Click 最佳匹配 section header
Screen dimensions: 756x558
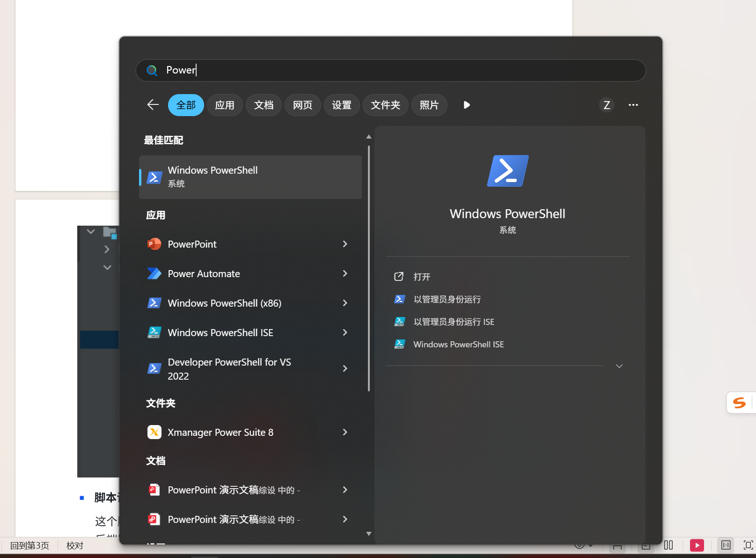click(x=163, y=140)
